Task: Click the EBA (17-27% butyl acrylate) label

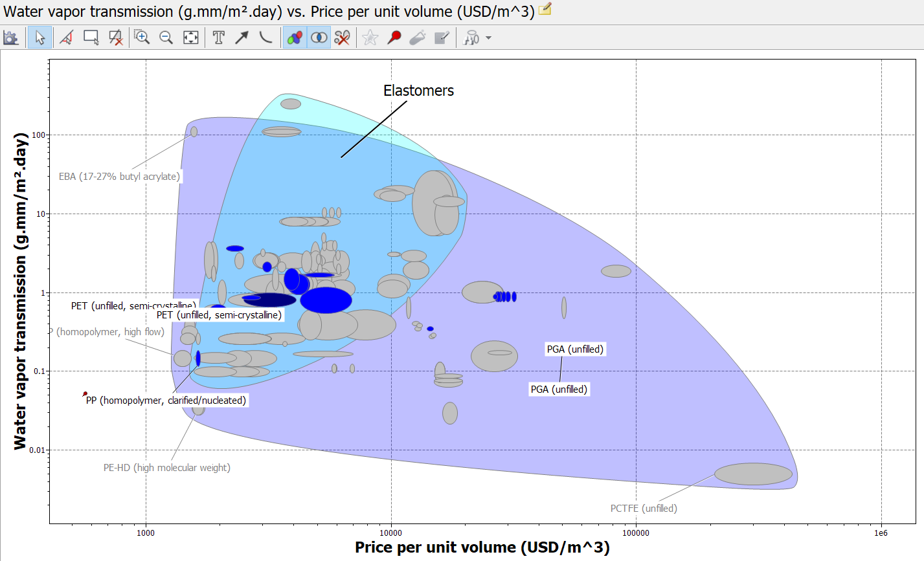Action: coord(119,176)
